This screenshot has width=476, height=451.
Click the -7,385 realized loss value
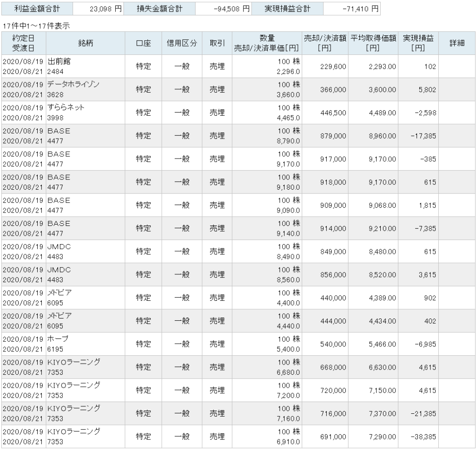[x=425, y=228]
